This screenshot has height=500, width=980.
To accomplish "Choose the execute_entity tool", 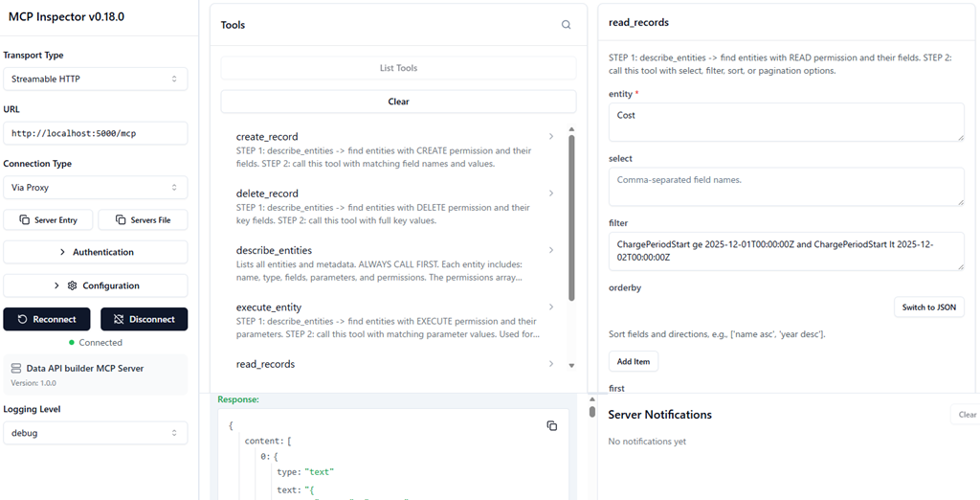I will [394, 320].
